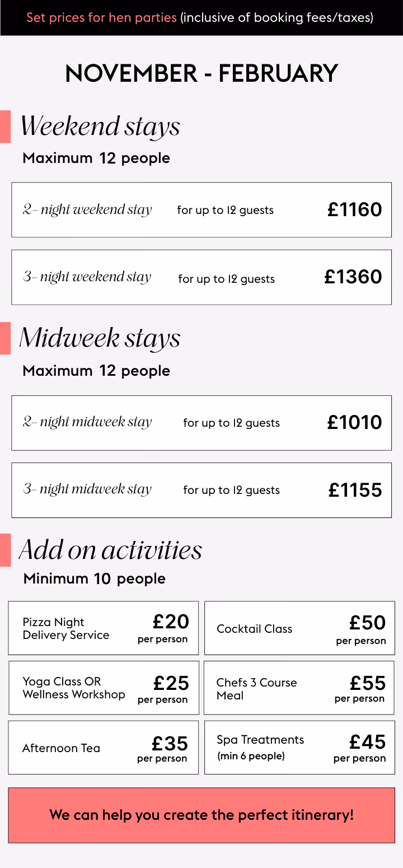Add the Pizza Night Delivery Service
This screenshot has width=403, height=868.
[x=104, y=628]
